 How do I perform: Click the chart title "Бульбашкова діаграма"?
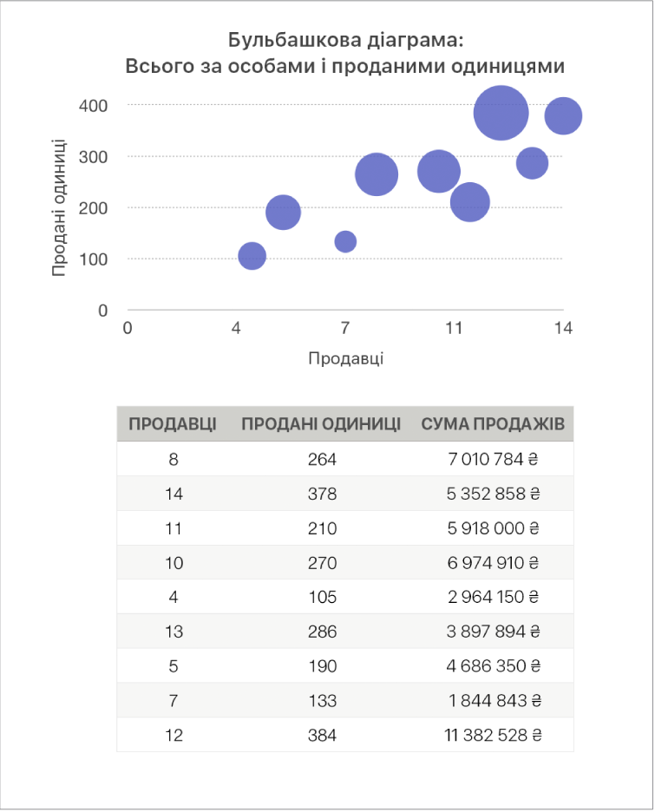(345, 40)
